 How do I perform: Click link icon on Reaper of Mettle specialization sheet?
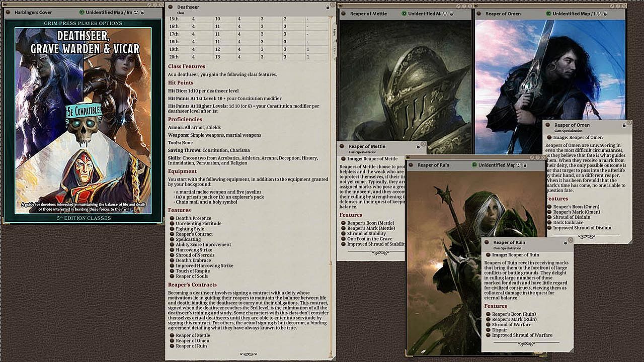(341, 146)
